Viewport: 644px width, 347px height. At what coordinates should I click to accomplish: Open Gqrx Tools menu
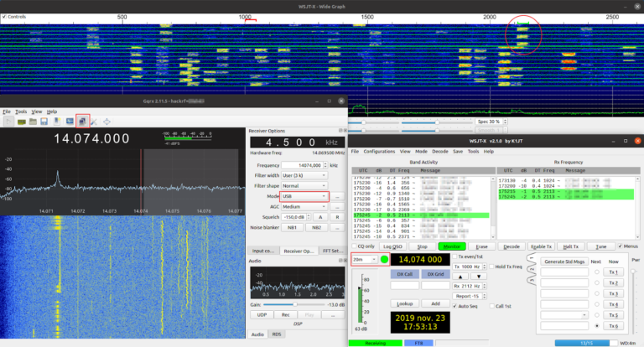21,111
